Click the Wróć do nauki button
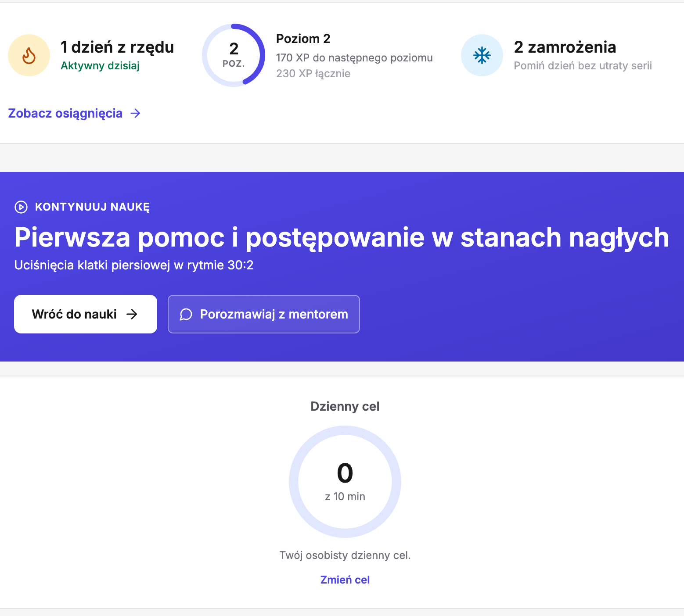 tap(86, 314)
